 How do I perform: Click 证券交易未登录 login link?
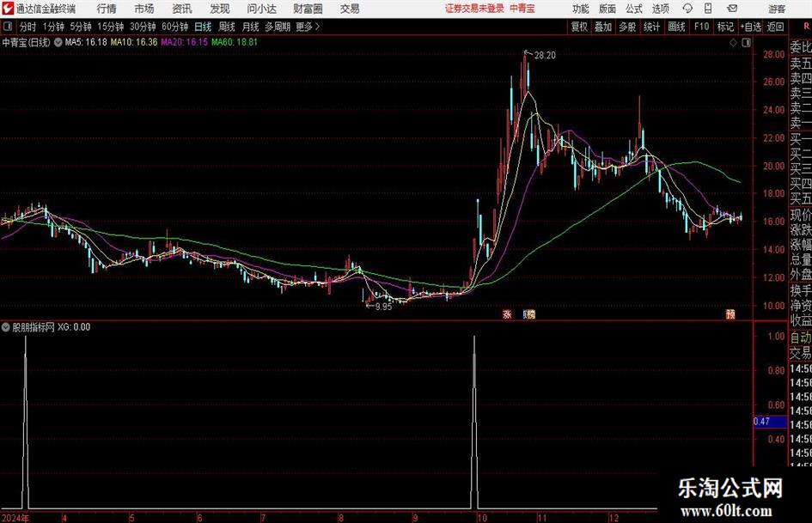[x=474, y=9]
